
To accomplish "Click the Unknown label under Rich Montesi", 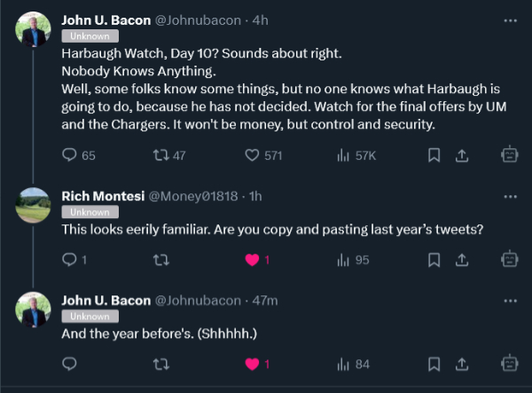I will coord(89,212).
